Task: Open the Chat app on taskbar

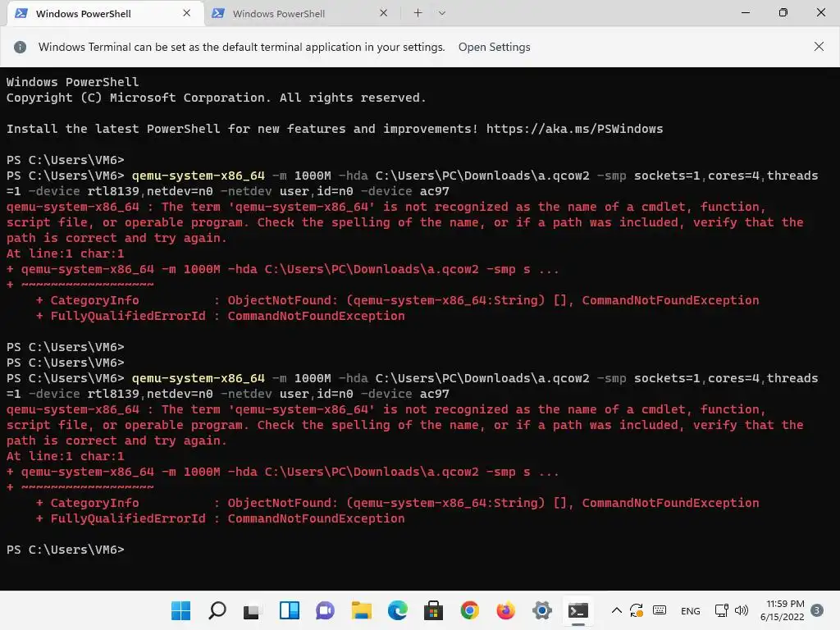Action: [x=325, y=610]
